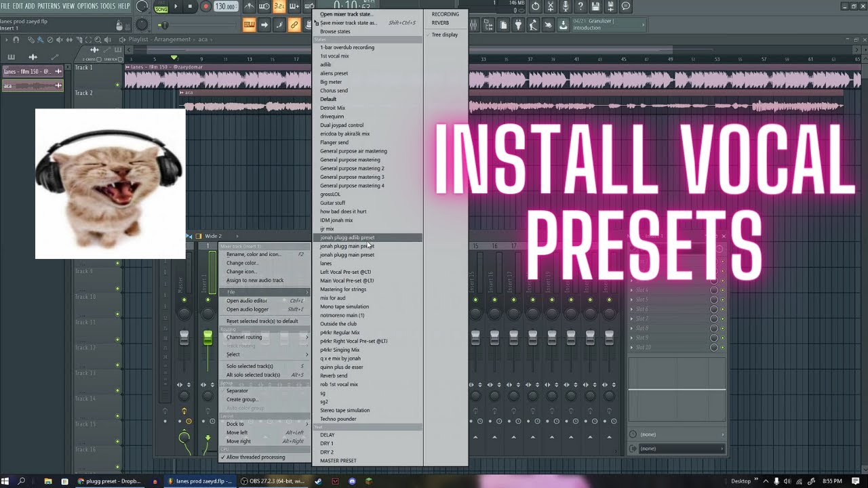The width and height of the screenshot is (868, 488).
Task: Open the help question mark icon
Action: (580, 7)
